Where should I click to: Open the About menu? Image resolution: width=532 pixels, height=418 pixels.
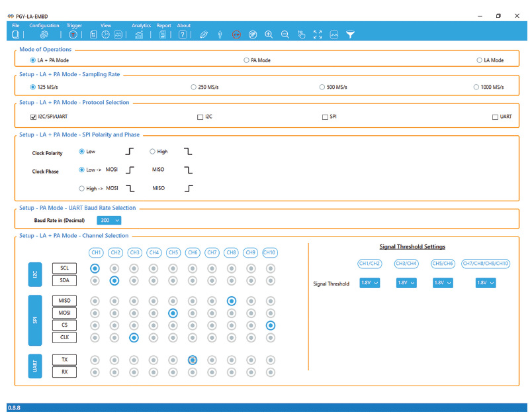pos(184,26)
